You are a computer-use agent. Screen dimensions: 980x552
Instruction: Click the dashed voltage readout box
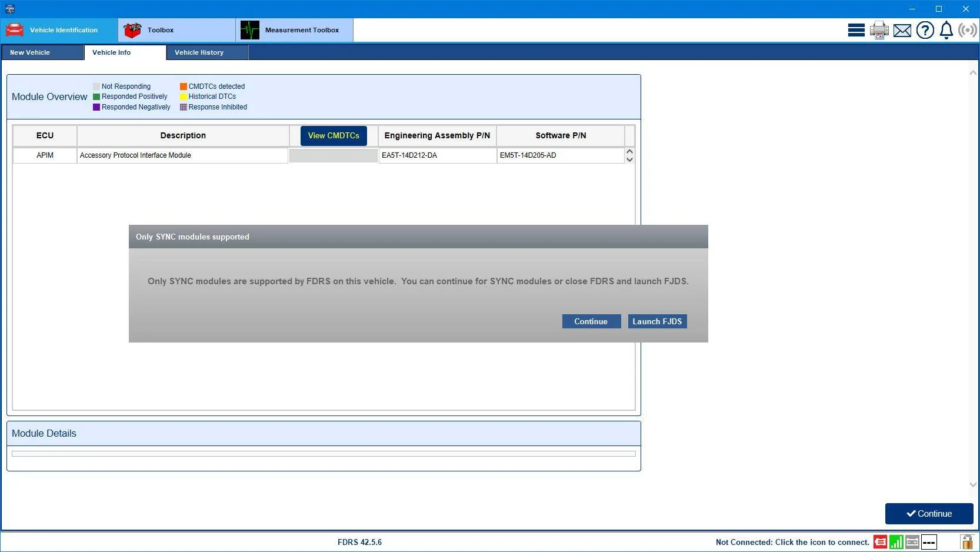click(x=929, y=542)
